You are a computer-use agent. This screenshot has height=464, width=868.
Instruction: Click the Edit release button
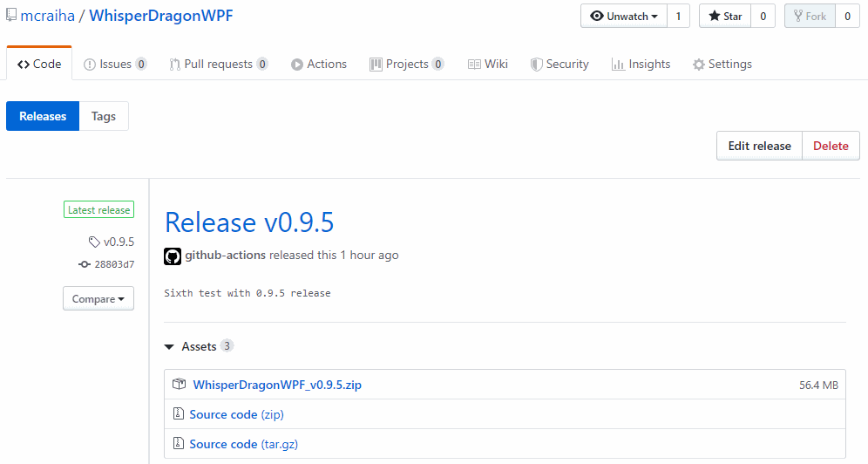click(760, 146)
